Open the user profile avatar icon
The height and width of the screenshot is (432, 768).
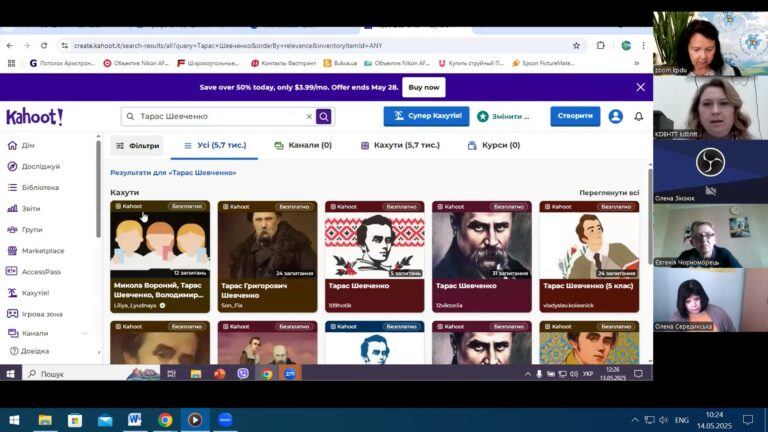pos(616,117)
